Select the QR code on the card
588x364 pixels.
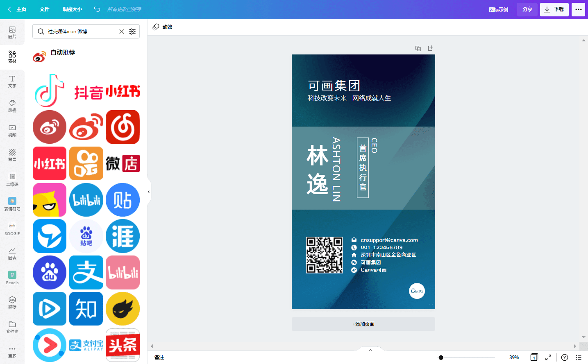(325, 255)
